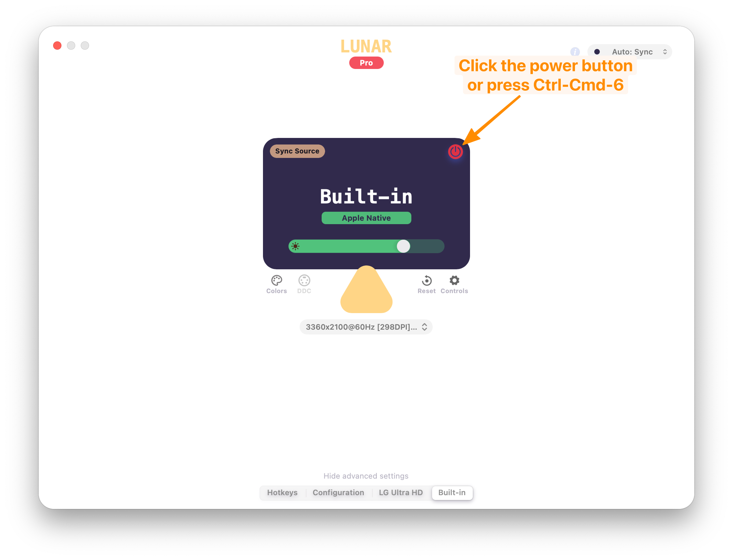Click the power button to toggle display

click(456, 152)
